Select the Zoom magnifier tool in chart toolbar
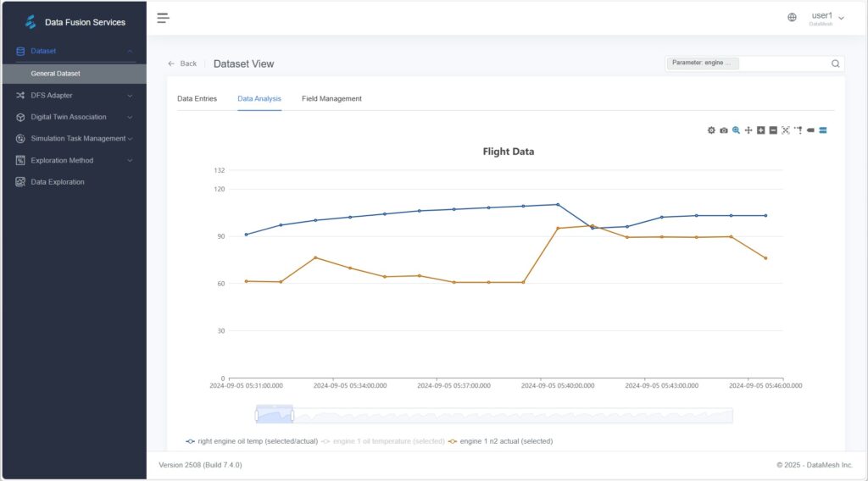868x481 pixels. (736, 130)
